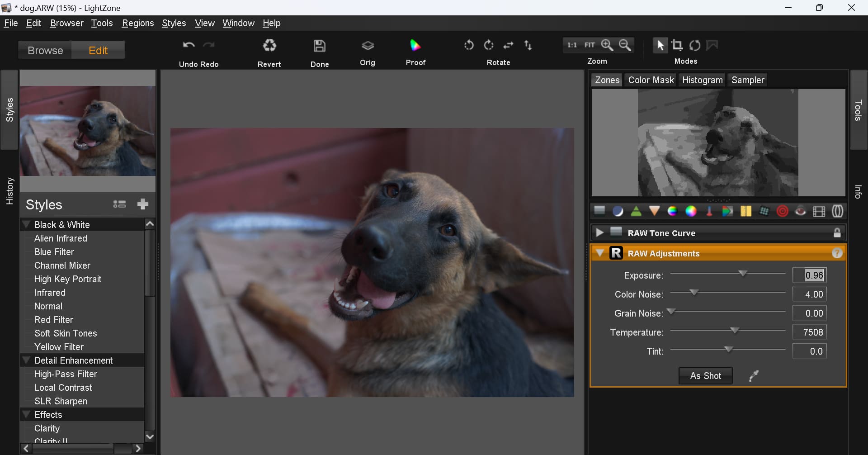Screen dimensions: 868x455
Task: Click the white balance eyedropper icon
Action: 754,376
